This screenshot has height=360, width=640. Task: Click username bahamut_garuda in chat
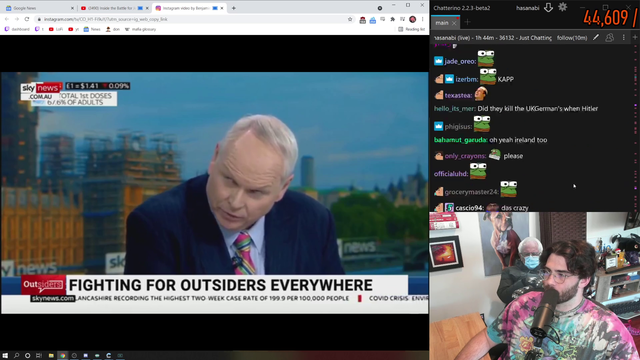click(460, 140)
